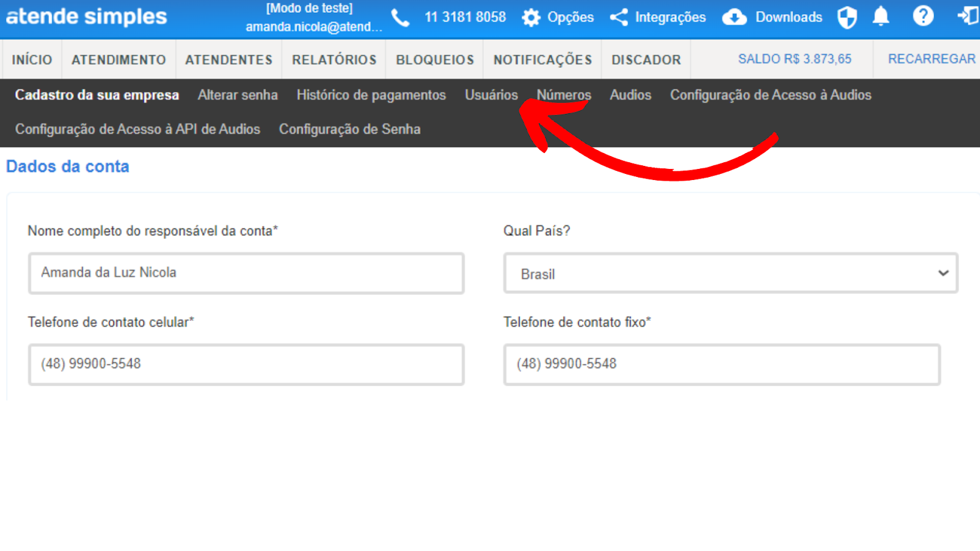Open the security shield icon

(x=847, y=17)
